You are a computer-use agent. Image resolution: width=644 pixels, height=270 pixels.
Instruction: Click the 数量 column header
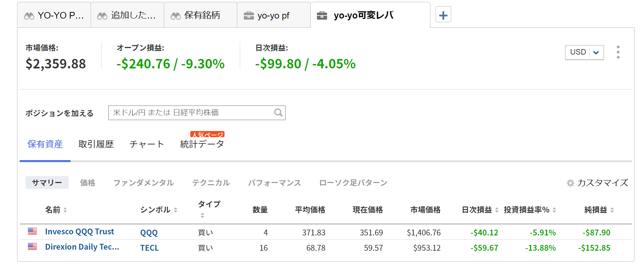260,210
